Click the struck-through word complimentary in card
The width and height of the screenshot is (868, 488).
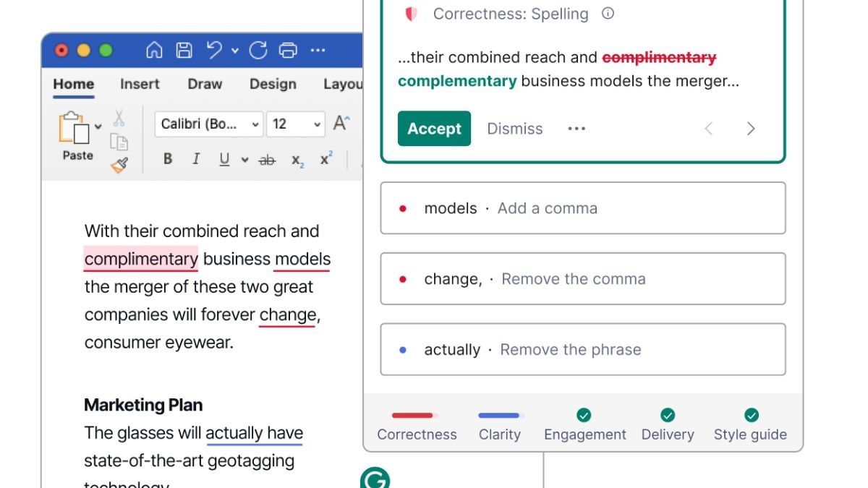pyautogui.click(x=659, y=57)
